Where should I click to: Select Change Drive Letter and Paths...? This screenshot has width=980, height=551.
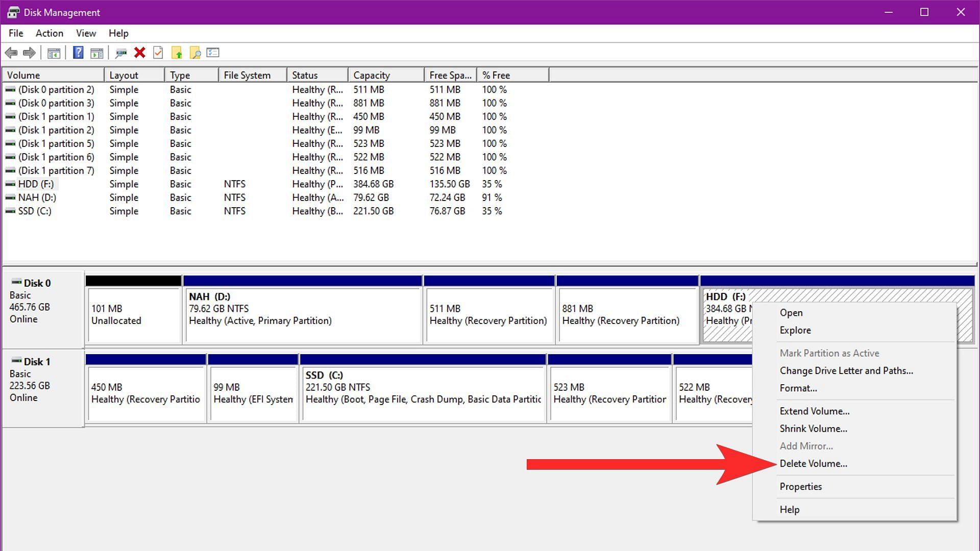854,371
